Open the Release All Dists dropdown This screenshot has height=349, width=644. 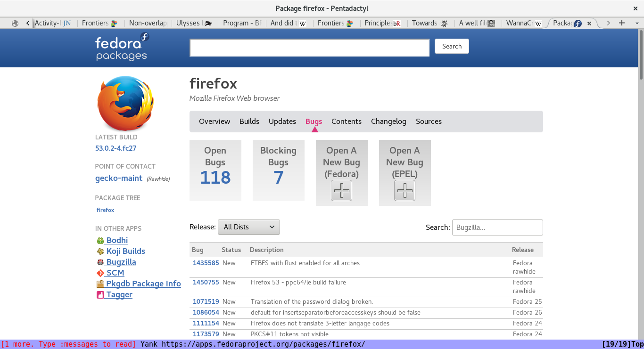click(249, 227)
